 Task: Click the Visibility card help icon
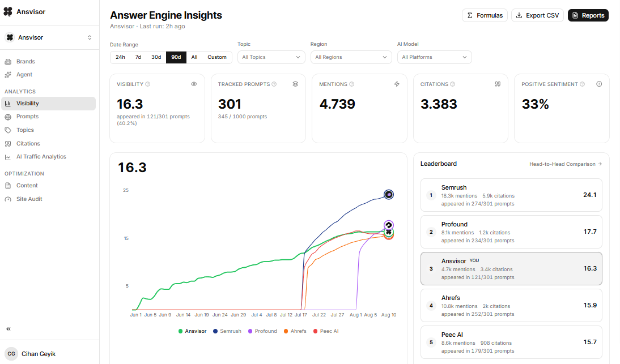[148, 84]
